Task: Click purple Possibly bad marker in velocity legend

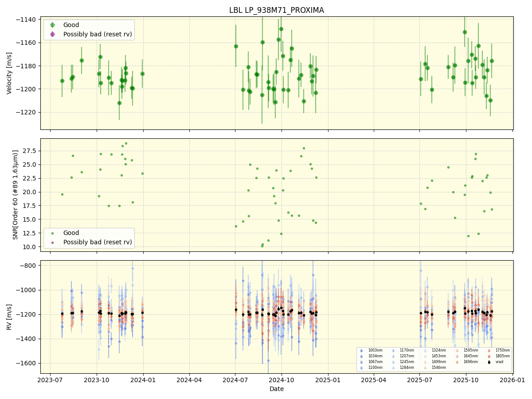Action: click(x=52, y=34)
